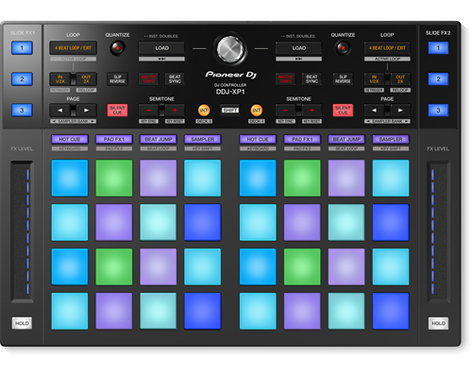The image size is (472, 378).
Task: Hit the first green pad below left PAD FX1
Action: point(114,178)
